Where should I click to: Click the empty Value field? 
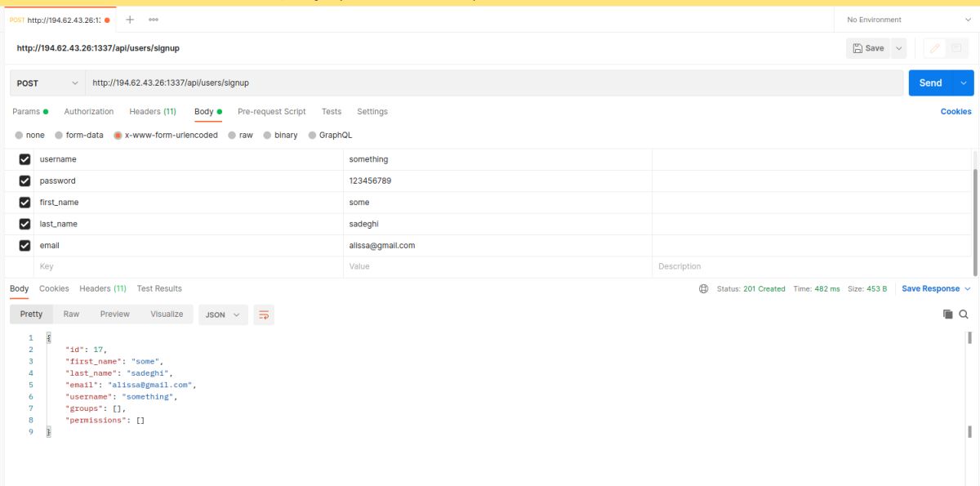click(x=497, y=267)
